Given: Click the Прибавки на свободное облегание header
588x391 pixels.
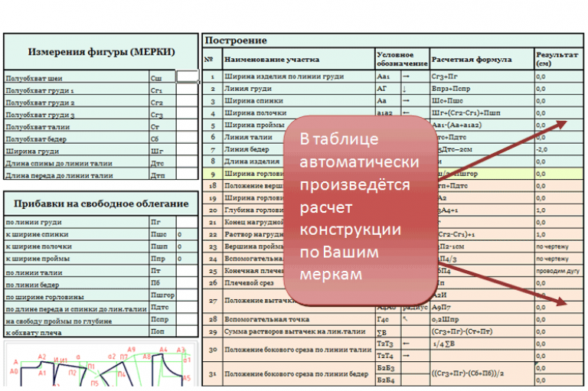Looking at the screenshot, I should (x=101, y=204).
